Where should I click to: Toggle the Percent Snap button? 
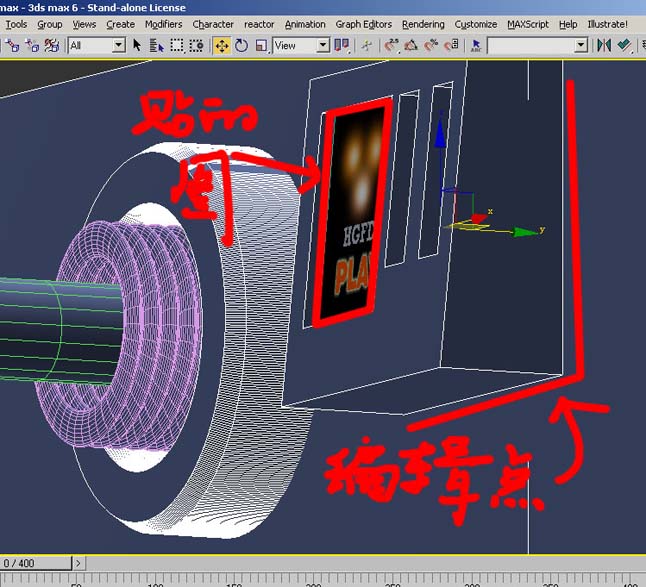click(431, 45)
